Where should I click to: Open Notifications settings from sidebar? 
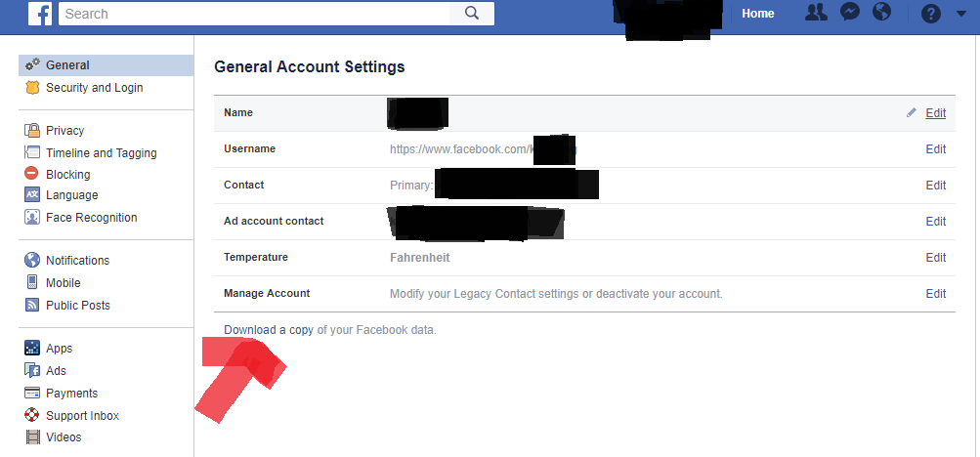[x=77, y=261]
